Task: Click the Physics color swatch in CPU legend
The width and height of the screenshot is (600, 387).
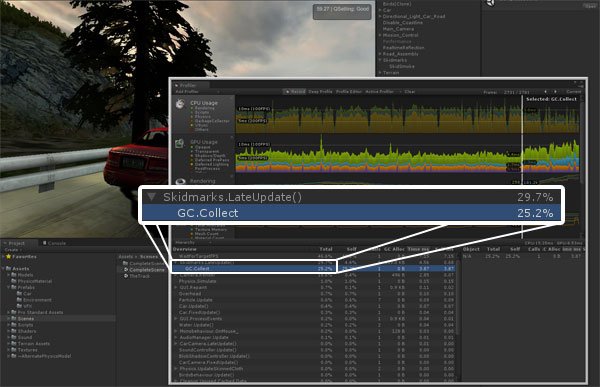Action: click(x=192, y=117)
